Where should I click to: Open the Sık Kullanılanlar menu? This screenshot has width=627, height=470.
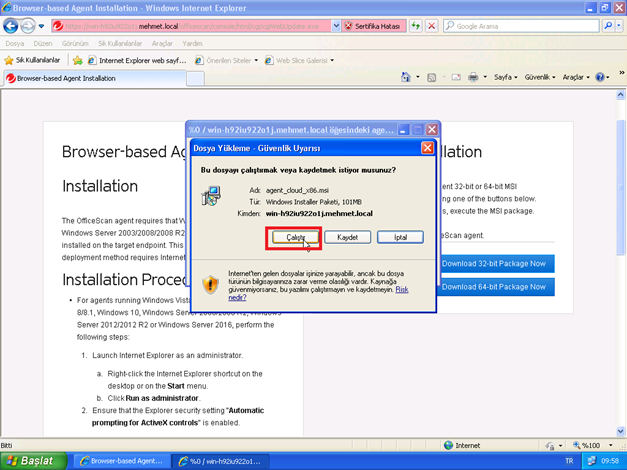tap(120, 43)
